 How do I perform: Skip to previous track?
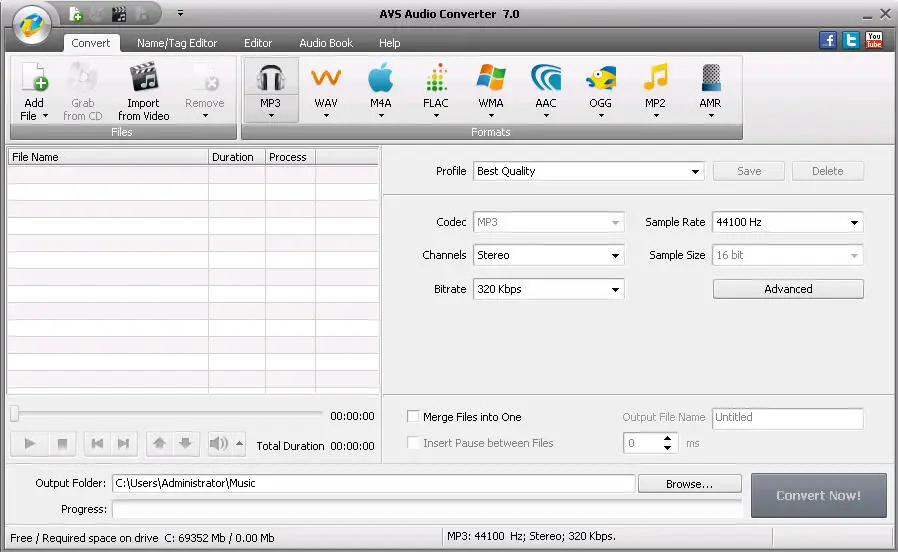pyautogui.click(x=97, y=443)
